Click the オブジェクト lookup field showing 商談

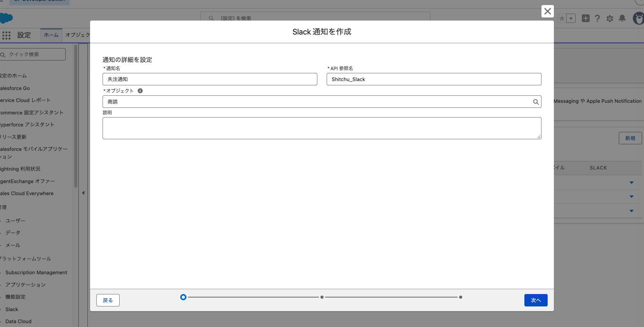click(x=322, y=102)
